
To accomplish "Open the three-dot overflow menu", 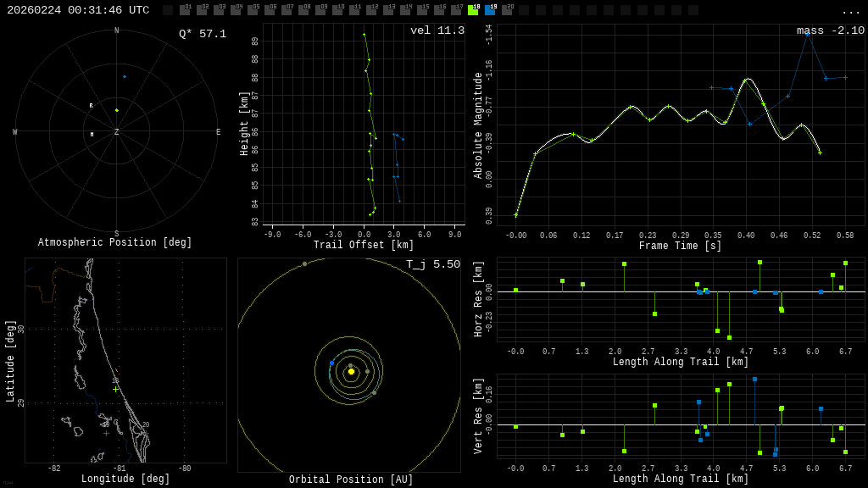I will coord(850,11).
